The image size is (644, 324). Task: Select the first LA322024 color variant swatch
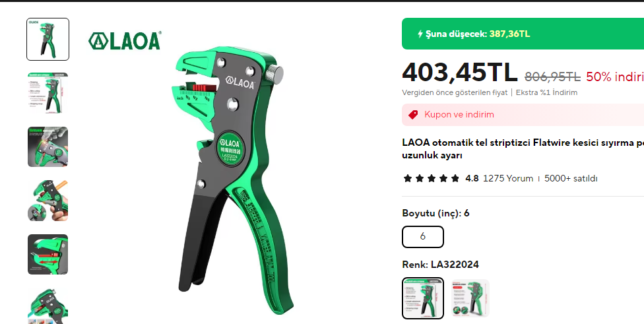(x=422, y=298)
